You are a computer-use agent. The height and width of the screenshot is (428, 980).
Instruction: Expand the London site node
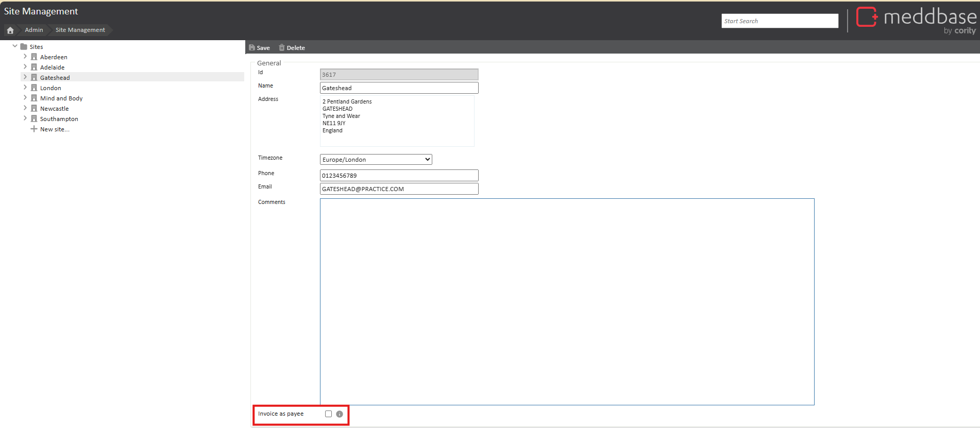pyautogui.click(x=25, y=88)
